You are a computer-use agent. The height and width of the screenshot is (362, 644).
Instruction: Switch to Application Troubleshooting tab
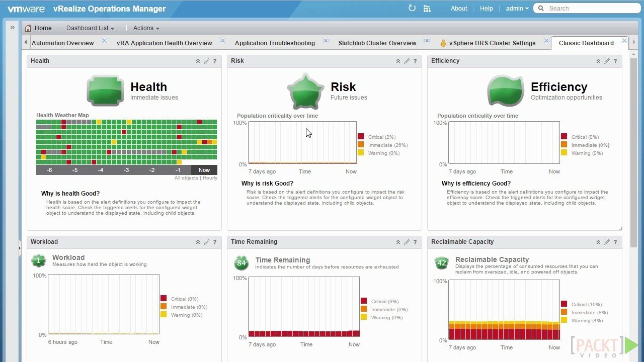(275, 43)
